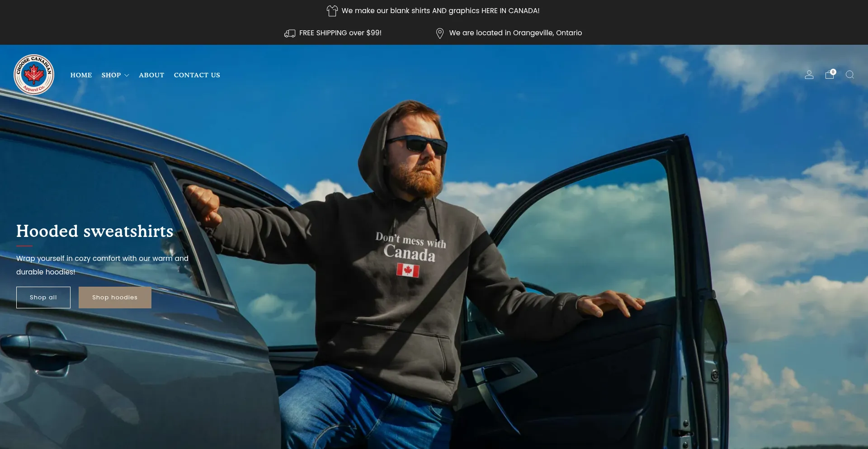Screen dimensions: 868x449
Task: Open the search magnifier icon
Action: 850,75
